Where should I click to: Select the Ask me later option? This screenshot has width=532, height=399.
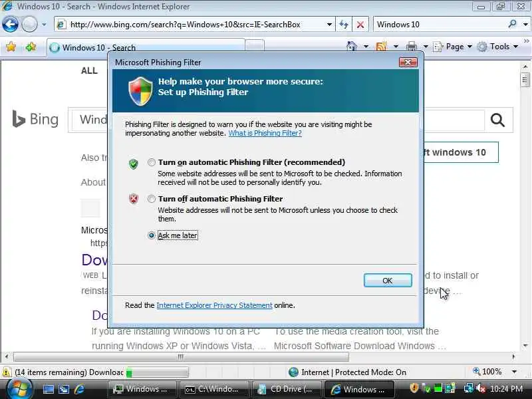pyautogui.click(x=152, y=235)
